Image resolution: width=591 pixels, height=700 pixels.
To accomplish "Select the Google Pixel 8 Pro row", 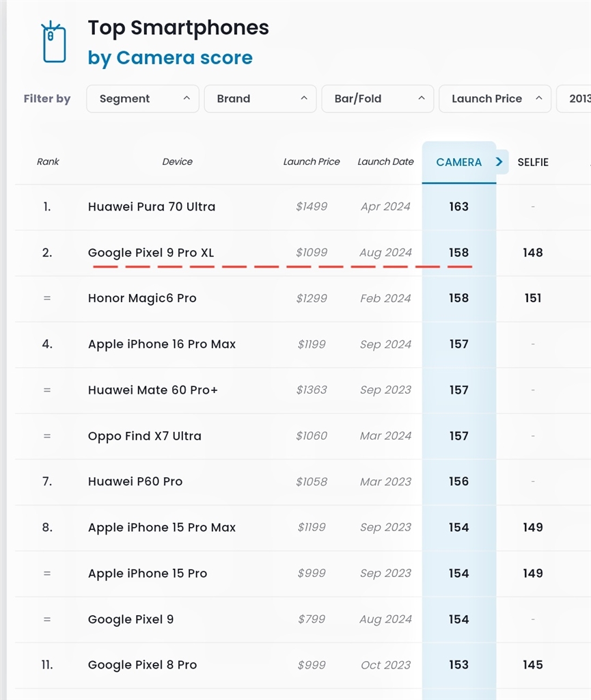I will coord(142,664).
